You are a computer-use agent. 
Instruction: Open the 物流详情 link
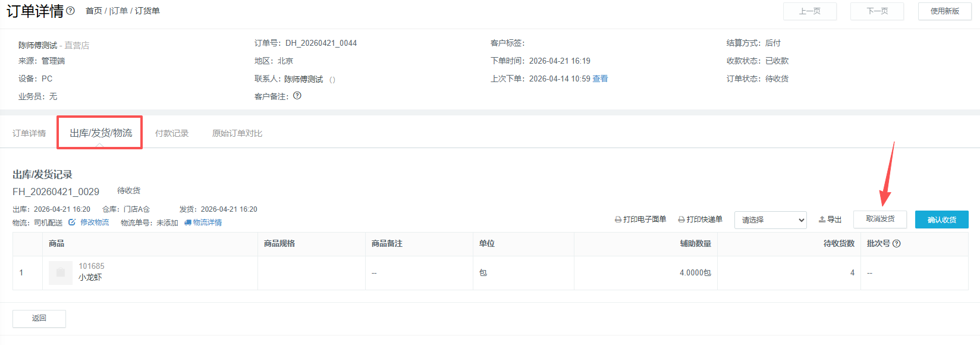coord(208,222)
